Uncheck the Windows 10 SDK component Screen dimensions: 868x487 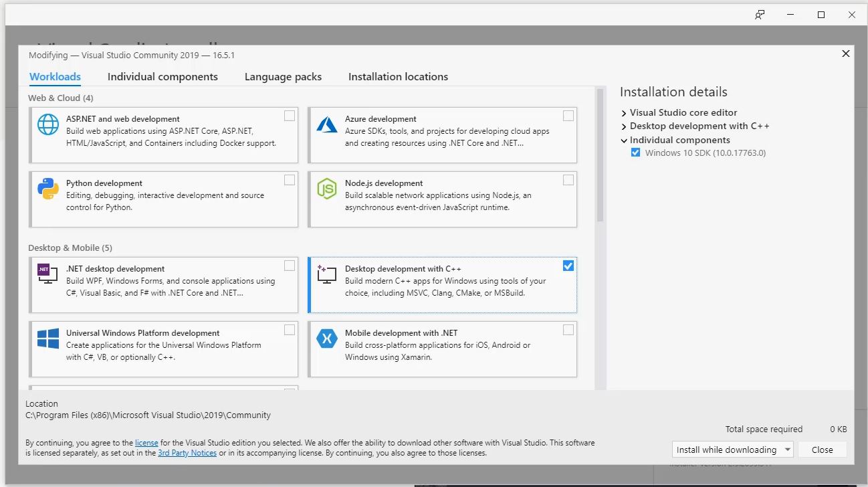(x=635, y=152)
